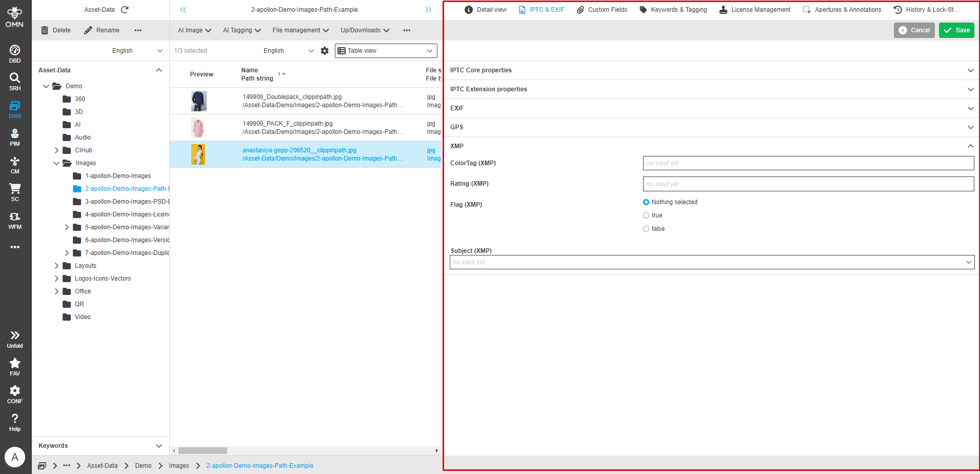Open the AI Image menu

point(194,30)
